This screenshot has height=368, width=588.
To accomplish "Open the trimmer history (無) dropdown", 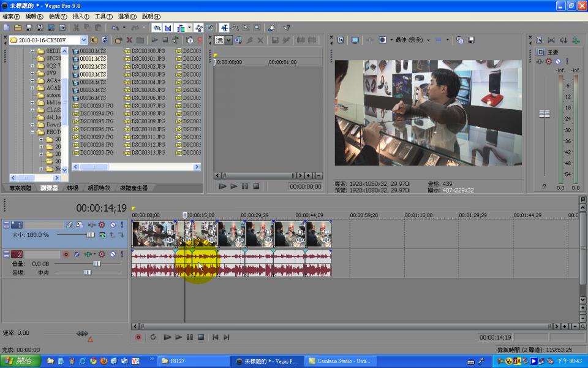I will 228,40.
